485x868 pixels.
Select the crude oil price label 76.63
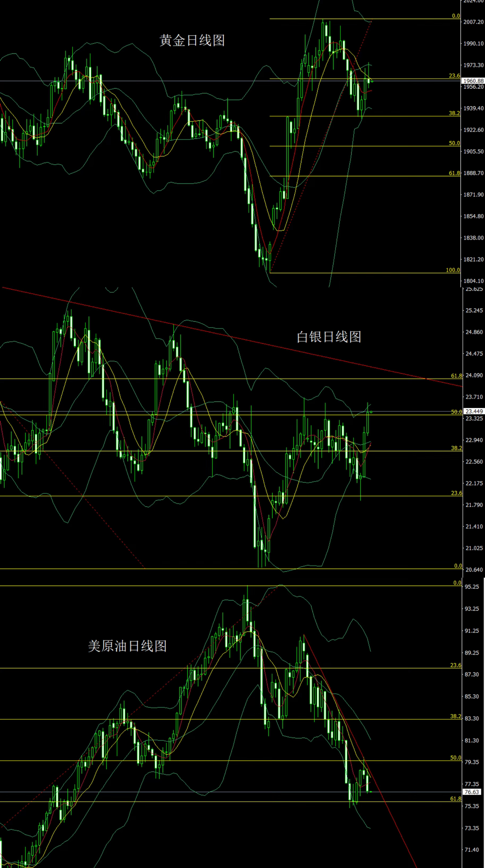472,792
